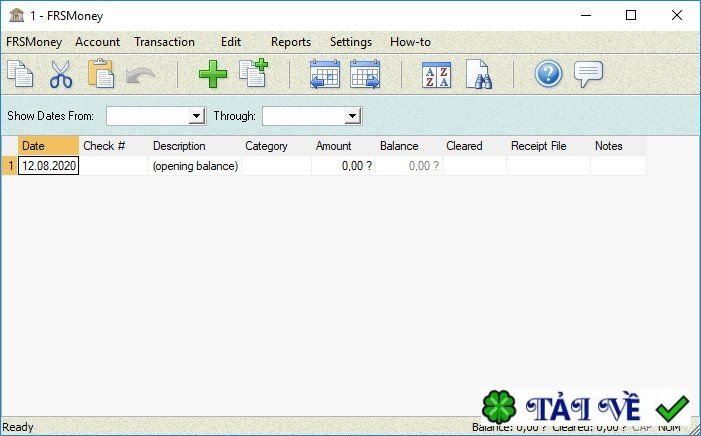The height and width of the screenshot is (436, 701).
Task: Select row 1 Amount cell 0,00
Action: pos(343,165)
